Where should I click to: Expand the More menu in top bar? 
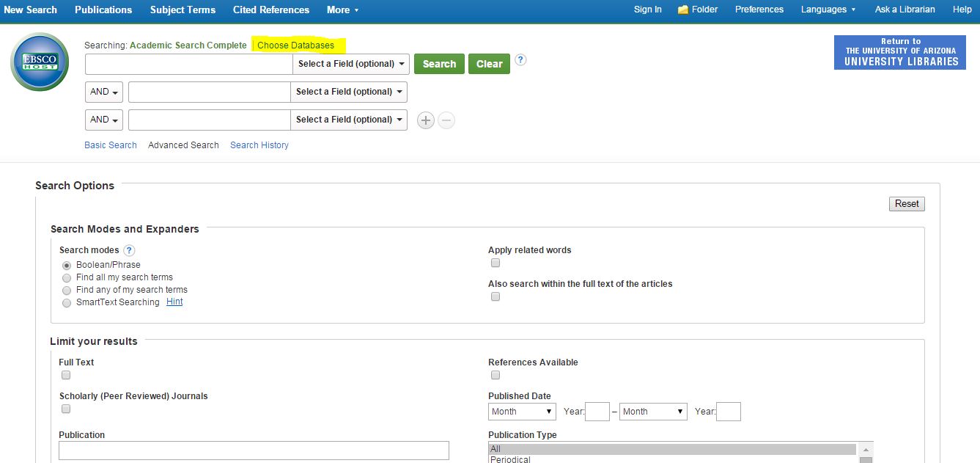pyautogui.click(x=342, y=10)
